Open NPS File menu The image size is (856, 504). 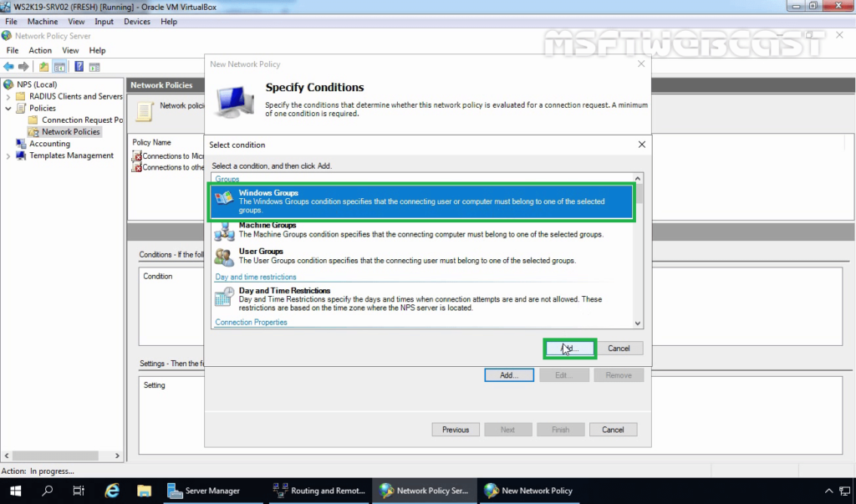(x=12, y=50)
